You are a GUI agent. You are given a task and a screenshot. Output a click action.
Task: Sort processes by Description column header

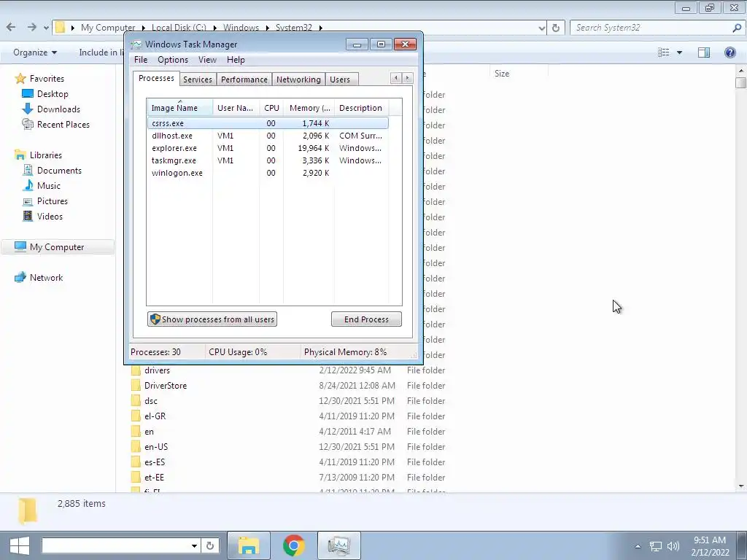360,108
